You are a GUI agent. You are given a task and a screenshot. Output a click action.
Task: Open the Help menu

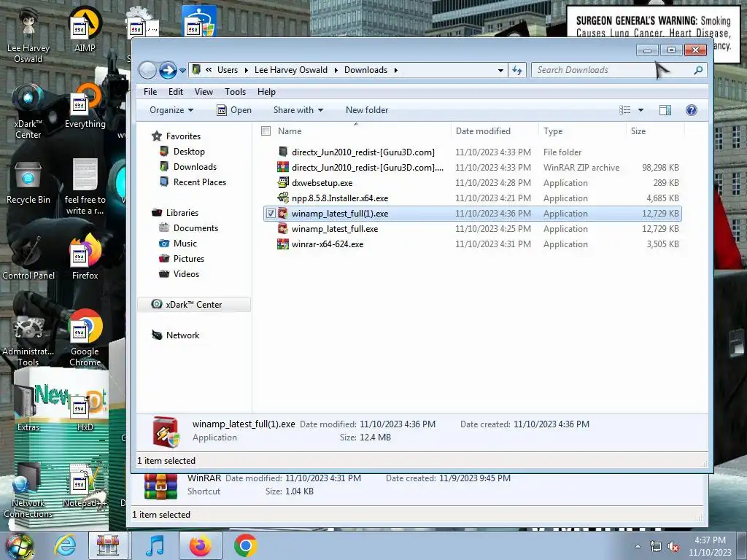click(x=266, y=91)
